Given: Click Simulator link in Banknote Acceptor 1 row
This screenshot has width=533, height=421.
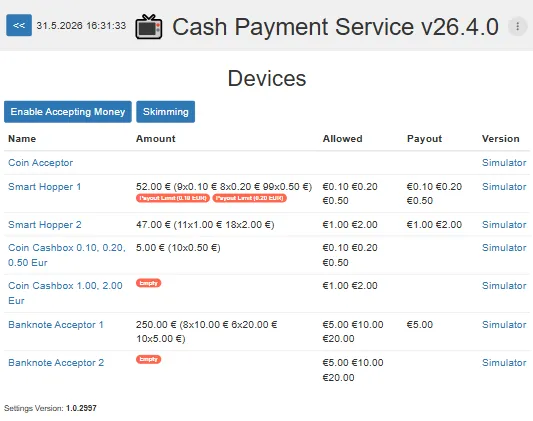Looking at the screenshot, I should (x=504, y=325).
